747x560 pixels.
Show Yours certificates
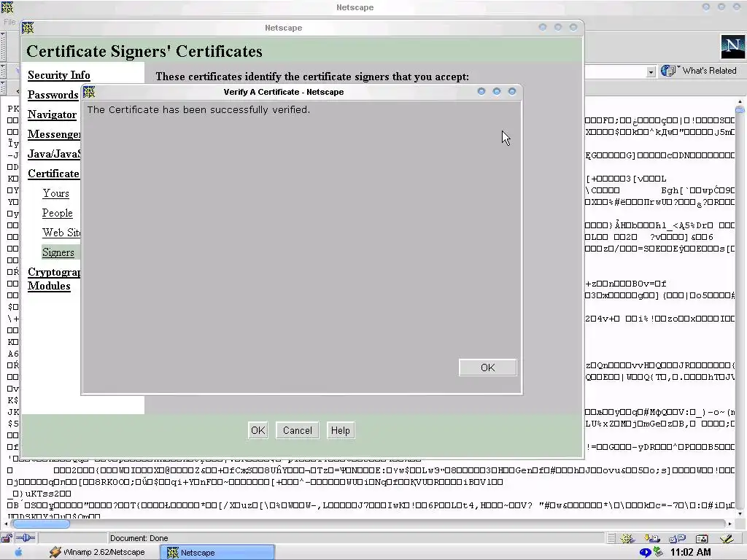click(55, 193)
